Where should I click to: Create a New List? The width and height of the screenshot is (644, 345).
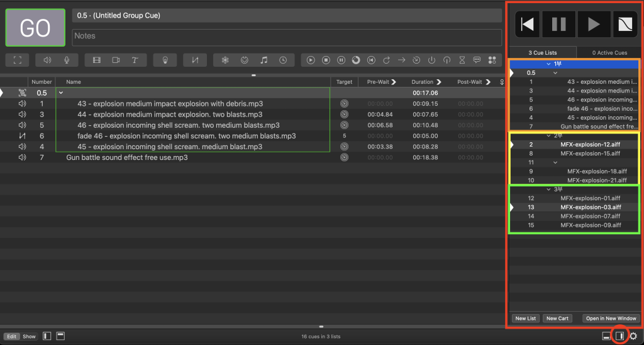pos(526,319)
